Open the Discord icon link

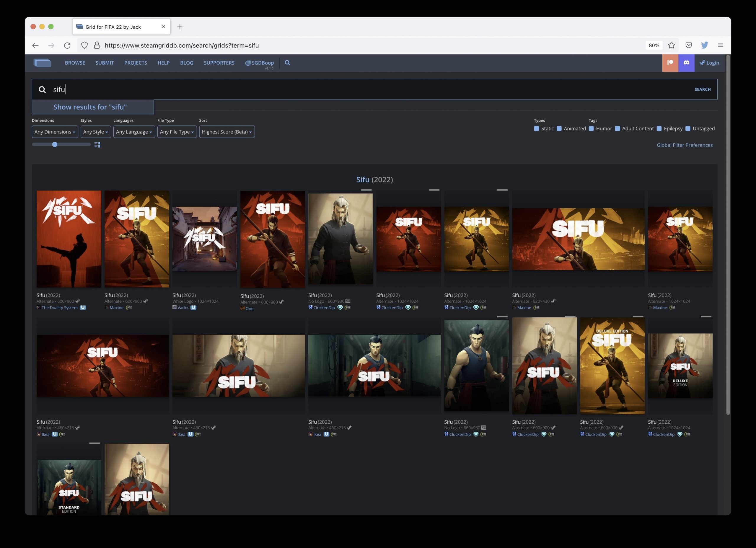coord(686,63)
